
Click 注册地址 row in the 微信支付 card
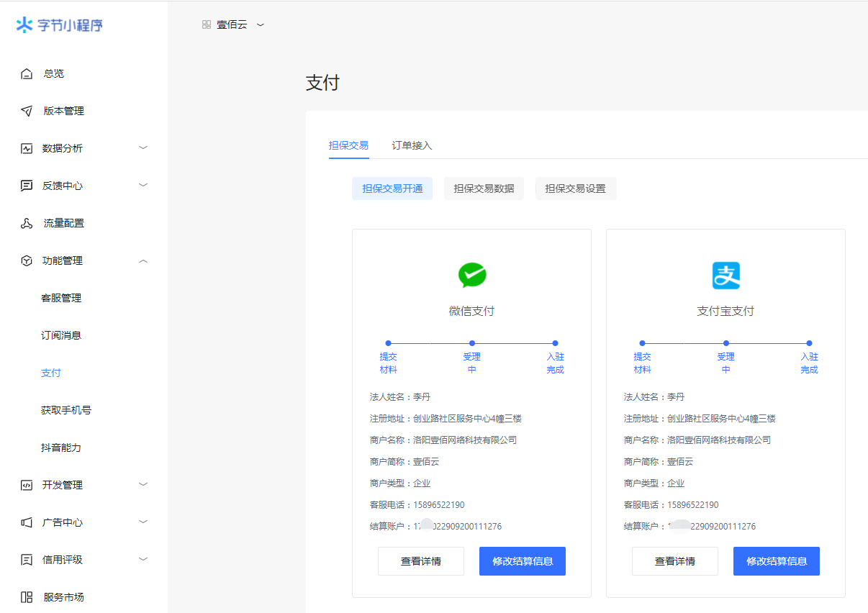[446, 418]
